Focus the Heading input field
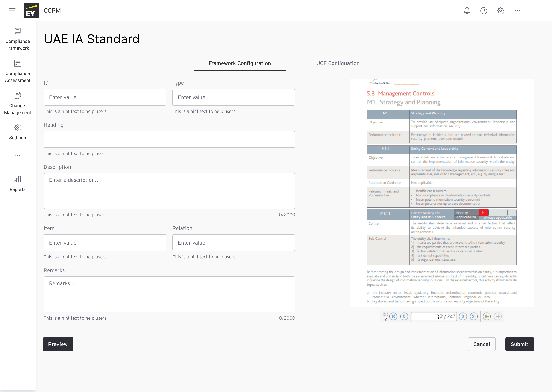The width and height of the screenshot is (552, 392). point(169,139)
